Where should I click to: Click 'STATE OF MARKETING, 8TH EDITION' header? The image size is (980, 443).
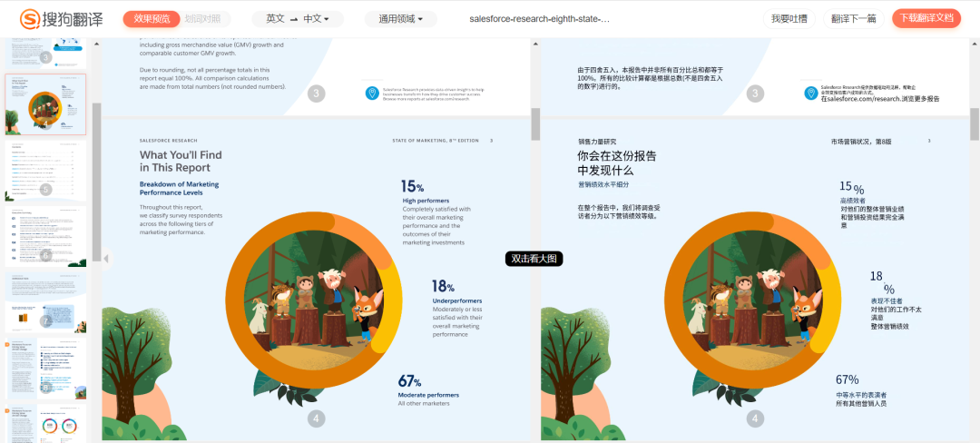435,141
